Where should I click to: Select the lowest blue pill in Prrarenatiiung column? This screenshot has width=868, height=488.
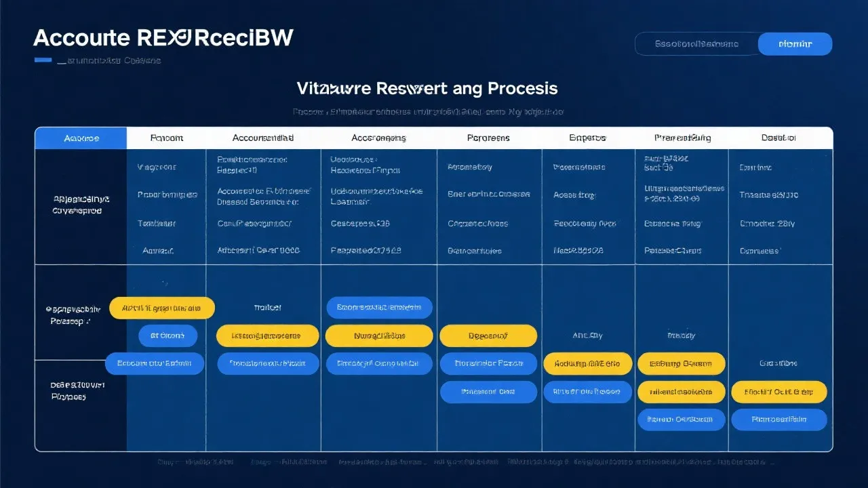[x=681, y=420]
